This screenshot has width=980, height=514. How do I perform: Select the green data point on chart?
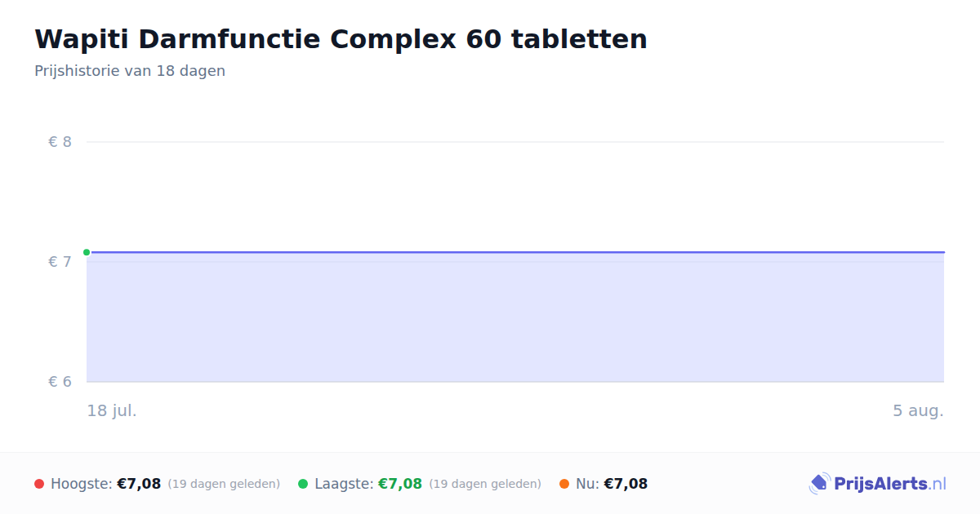click(87, 252)
